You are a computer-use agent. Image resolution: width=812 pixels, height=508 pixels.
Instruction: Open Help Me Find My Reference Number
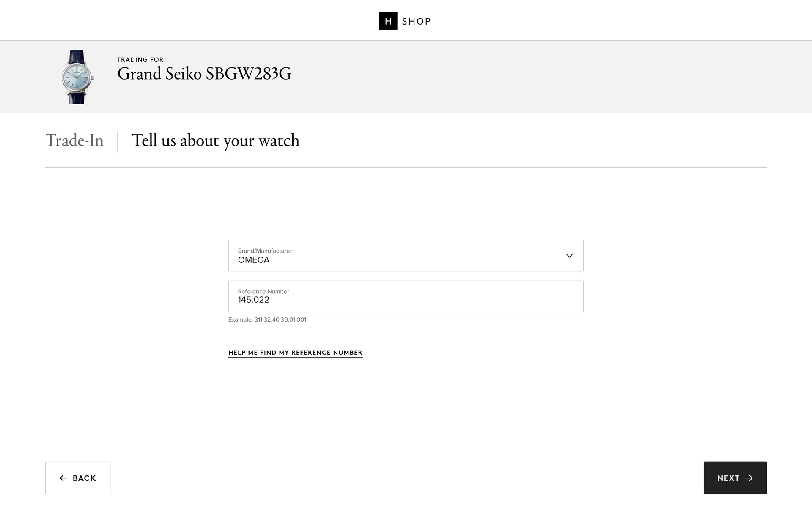tap(295, 353)
